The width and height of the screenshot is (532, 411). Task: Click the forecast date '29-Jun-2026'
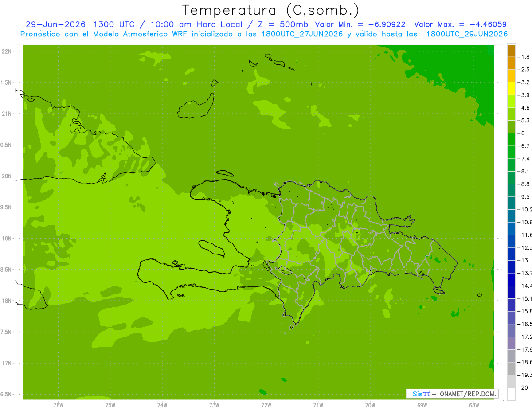click(55, 24)
